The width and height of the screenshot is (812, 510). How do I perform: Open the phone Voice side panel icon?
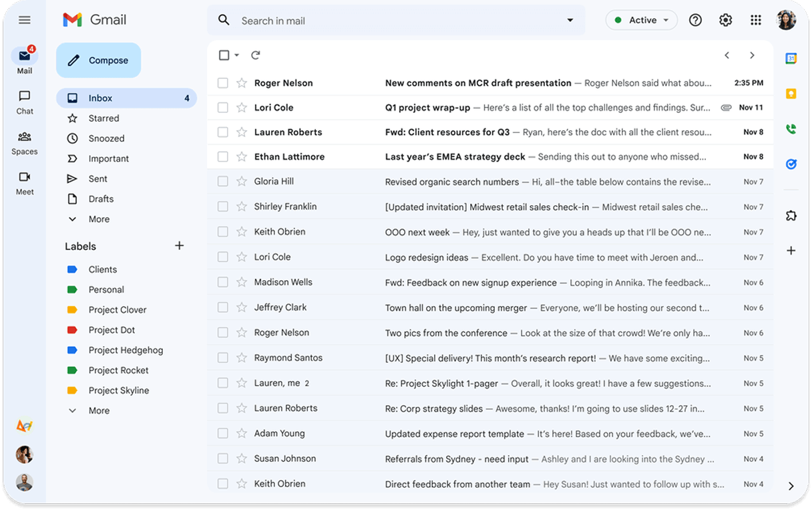(x=791, y=129)
